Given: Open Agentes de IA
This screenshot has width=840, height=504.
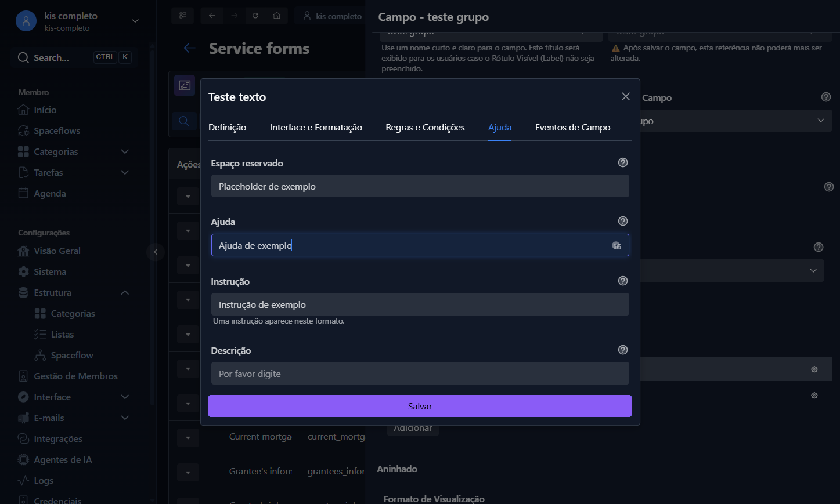Looking at the screenshot, I should tap(63, 459).
